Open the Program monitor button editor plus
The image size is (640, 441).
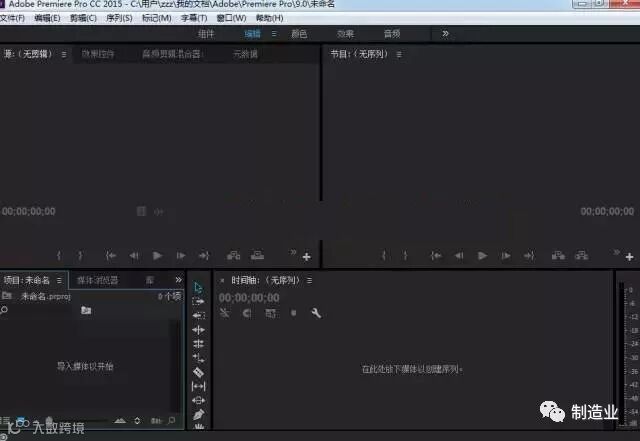[x=629, y=256]
